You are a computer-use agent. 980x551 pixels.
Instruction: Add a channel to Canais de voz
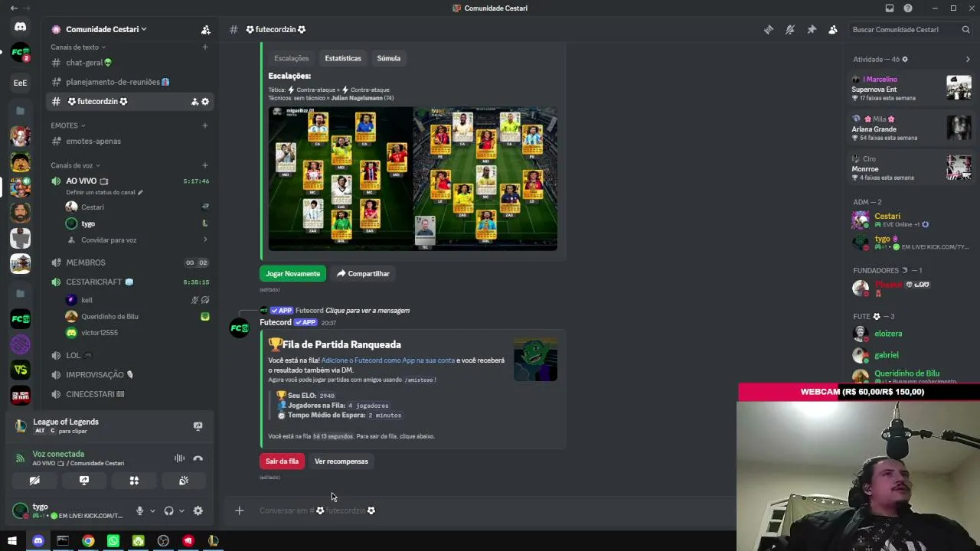[x=205, y=165]
